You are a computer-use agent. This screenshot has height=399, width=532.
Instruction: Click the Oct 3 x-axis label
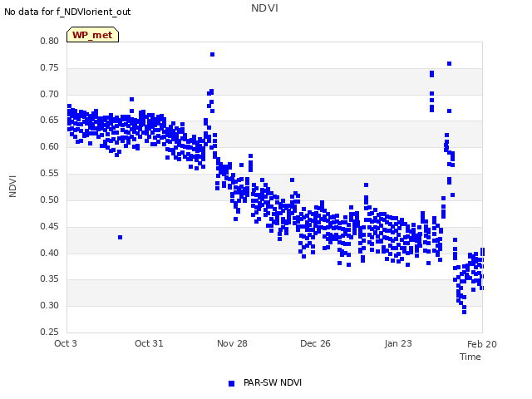point(66,343)
